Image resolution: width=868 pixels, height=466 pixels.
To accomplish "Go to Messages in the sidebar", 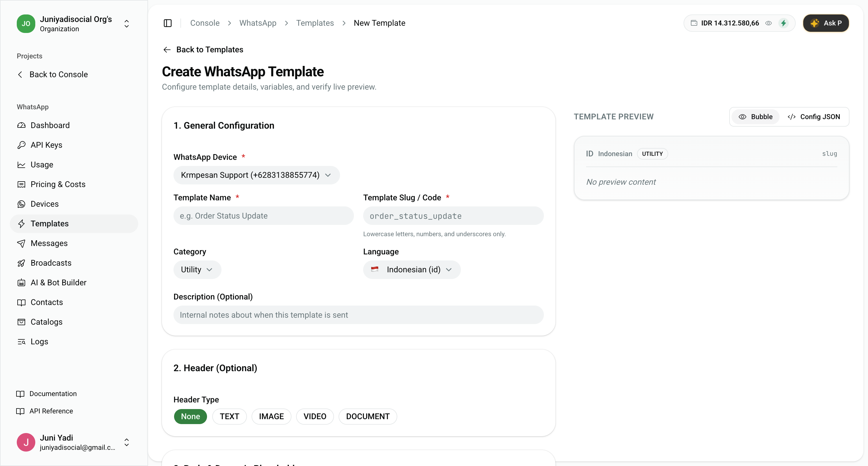I will point(74,243).
